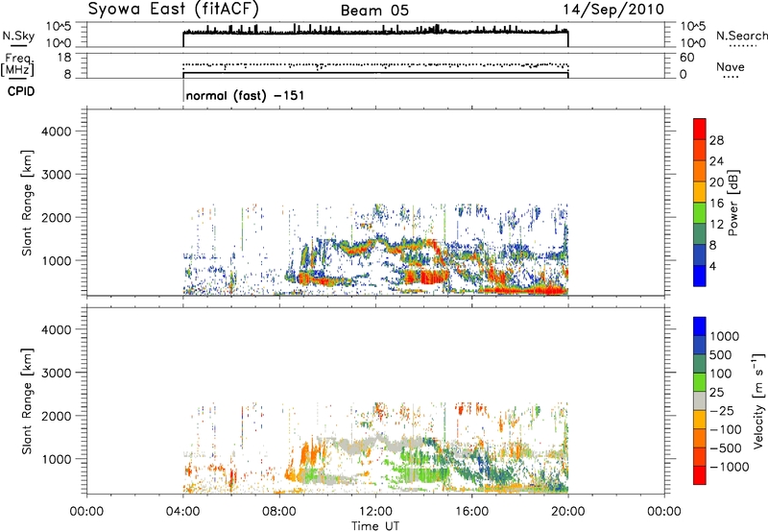
Task: Click the "4" label on Power colorbar
Action: click(x=712, y=266)
